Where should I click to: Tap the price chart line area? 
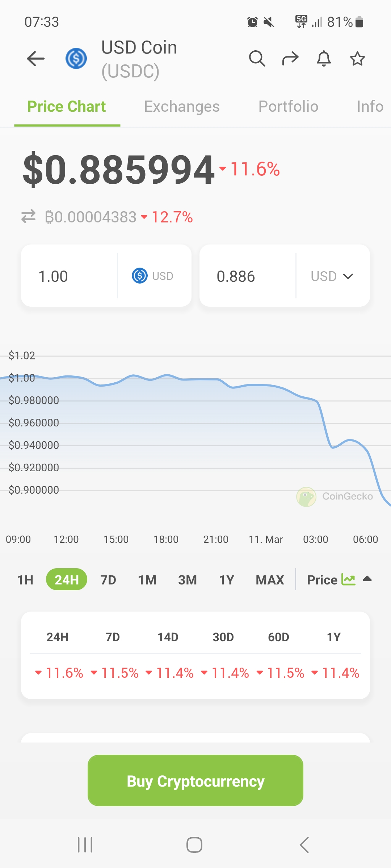[195, 434]
